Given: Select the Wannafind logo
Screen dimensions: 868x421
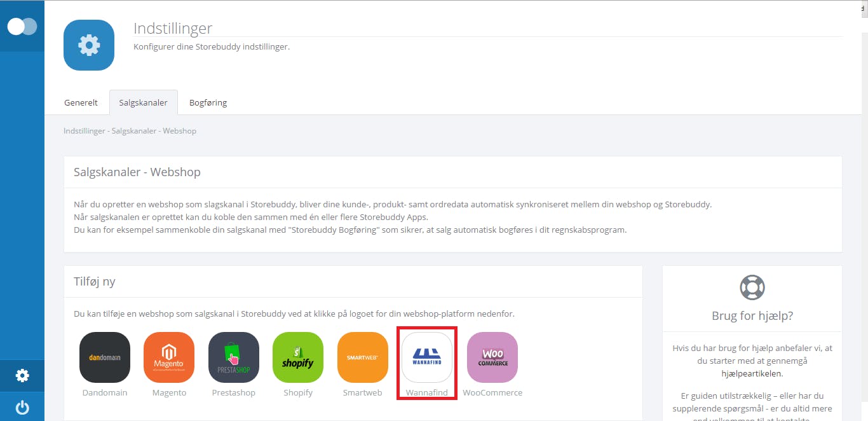Looking at the screenshot, I should [427, 357].
